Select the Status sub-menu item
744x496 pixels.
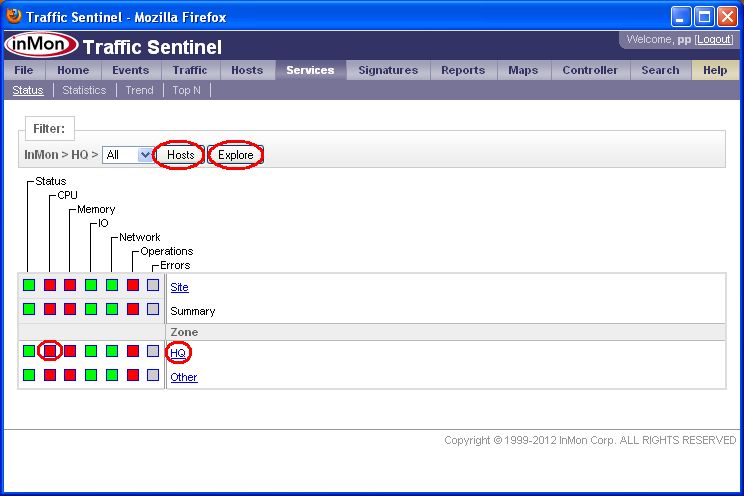tap(28, 90)
